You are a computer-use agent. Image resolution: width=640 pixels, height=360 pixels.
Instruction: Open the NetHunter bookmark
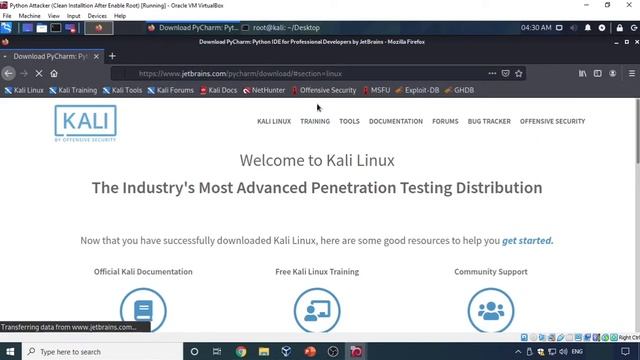264,90
